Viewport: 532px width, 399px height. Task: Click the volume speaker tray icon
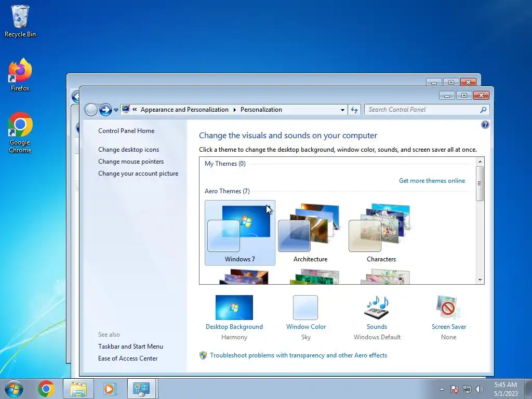[x=480, y=389]
